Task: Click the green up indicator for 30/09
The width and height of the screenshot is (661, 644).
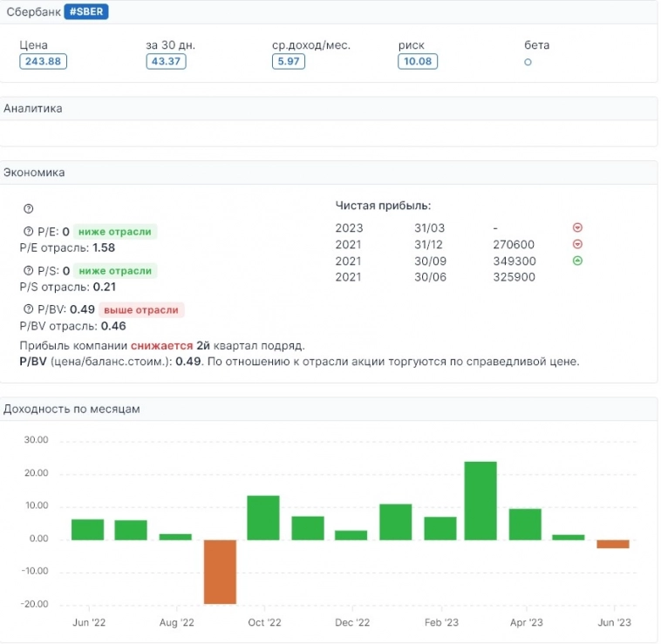Action: (x=576, y=261)
